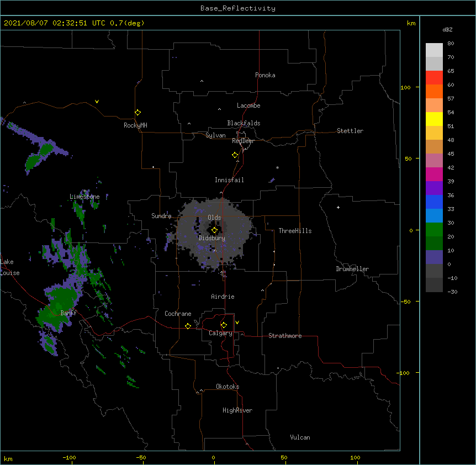Click the 0 dBZ purple color swatch
The image size is (476, 465).
pyautogui.click(x=434, y=257)
